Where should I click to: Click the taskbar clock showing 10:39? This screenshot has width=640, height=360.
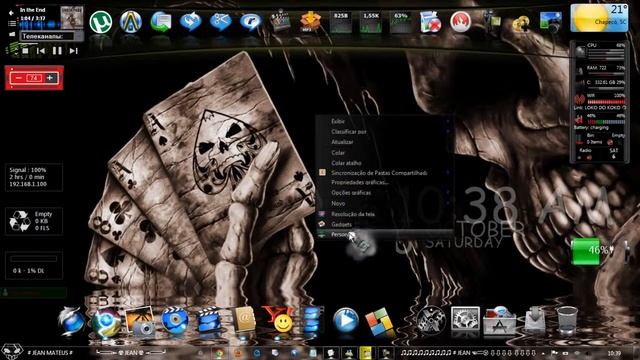click(x=614, y=353)
